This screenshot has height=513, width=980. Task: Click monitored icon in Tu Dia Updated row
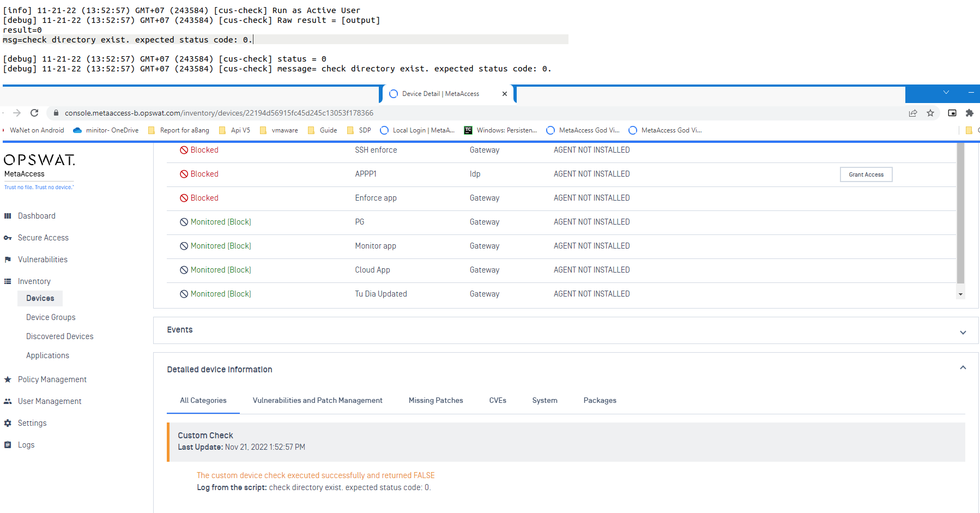[184, 294]
